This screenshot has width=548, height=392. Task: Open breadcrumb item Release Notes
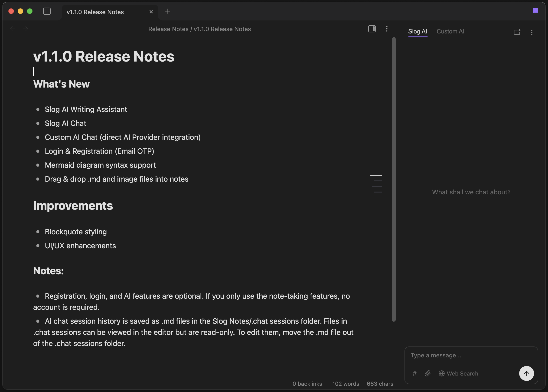click(x=168, y=29)
